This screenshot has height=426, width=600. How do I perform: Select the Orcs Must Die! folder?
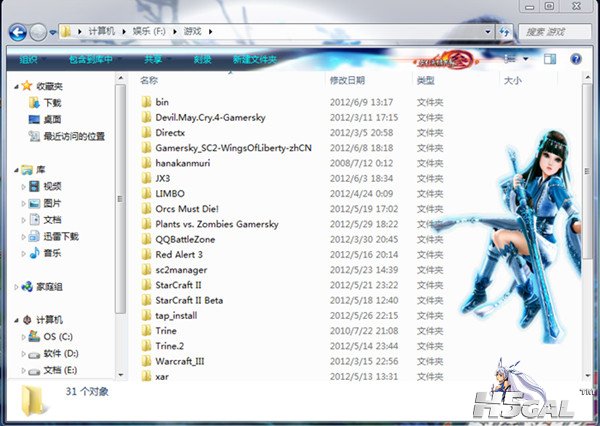click(187, 209)
